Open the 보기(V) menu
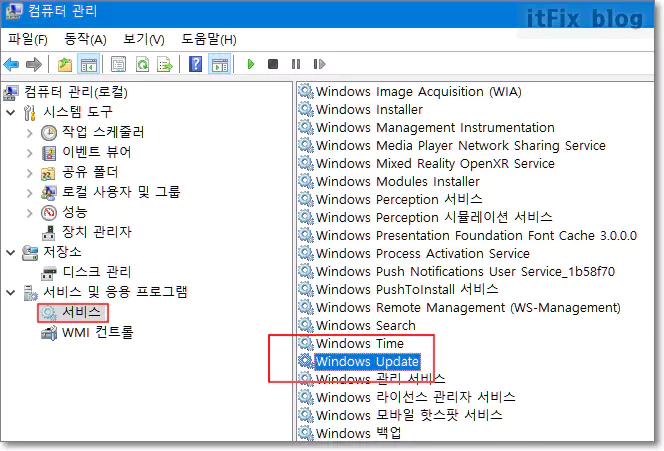Image resolution: width=664 pixels, height=451 pixels. [x=144, y=39]
